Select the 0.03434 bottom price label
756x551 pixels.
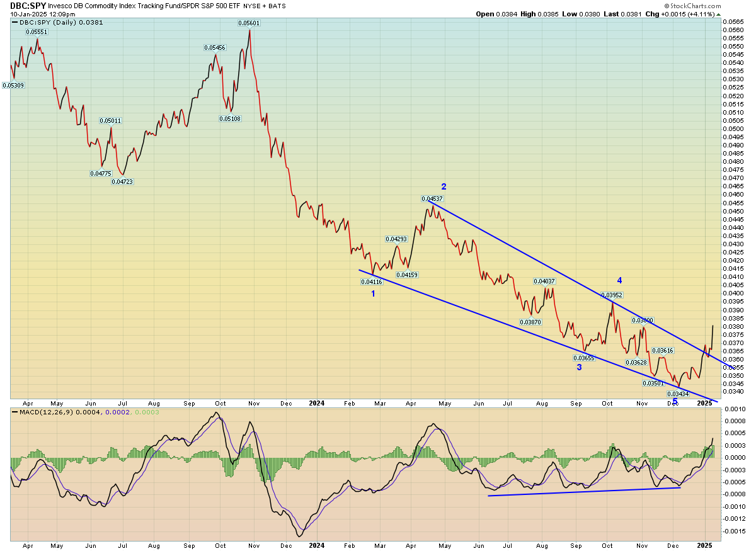tap(677, 394)
